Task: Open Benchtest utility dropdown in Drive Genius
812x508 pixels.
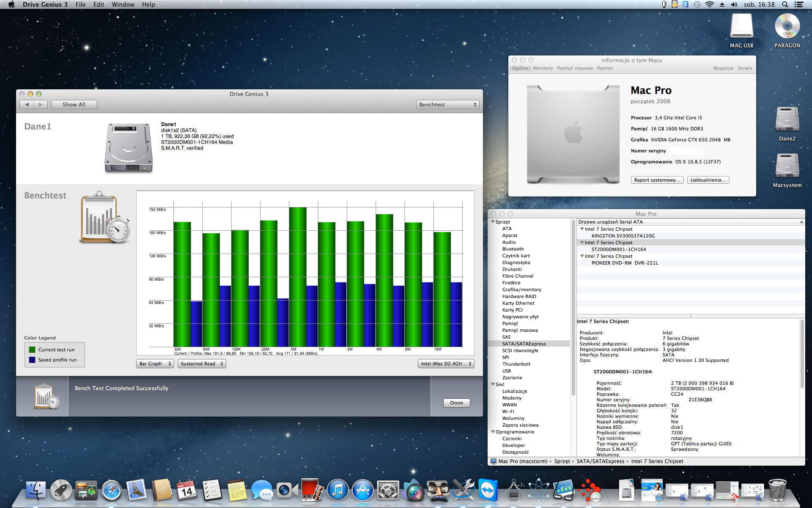Action: [x=447, y=105]
